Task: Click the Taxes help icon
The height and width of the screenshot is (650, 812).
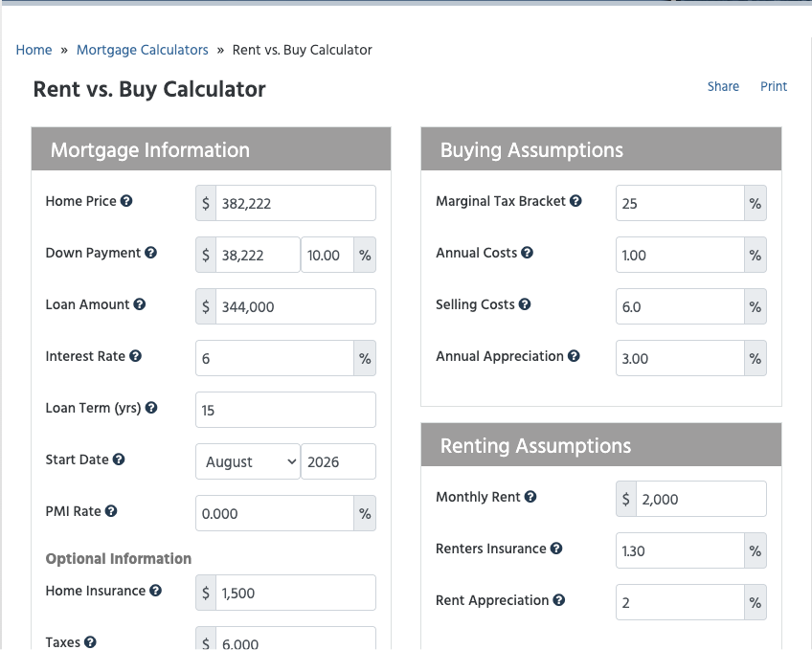Action: click(90, 642)
